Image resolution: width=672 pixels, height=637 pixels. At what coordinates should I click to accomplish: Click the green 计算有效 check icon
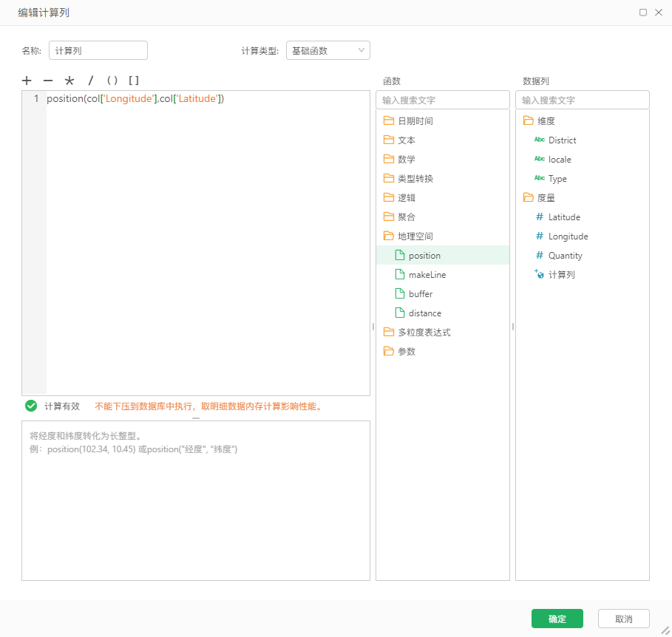[31, 406]
